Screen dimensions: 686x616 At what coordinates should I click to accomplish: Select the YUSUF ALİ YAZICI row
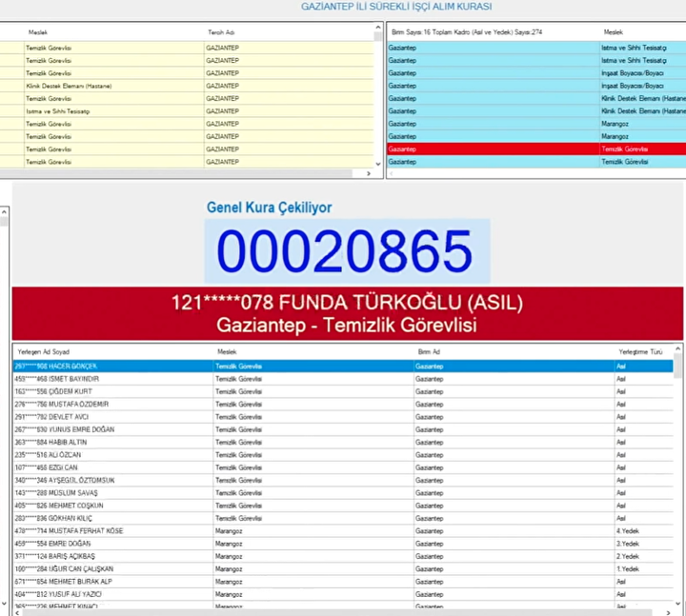tap(343, 594)
